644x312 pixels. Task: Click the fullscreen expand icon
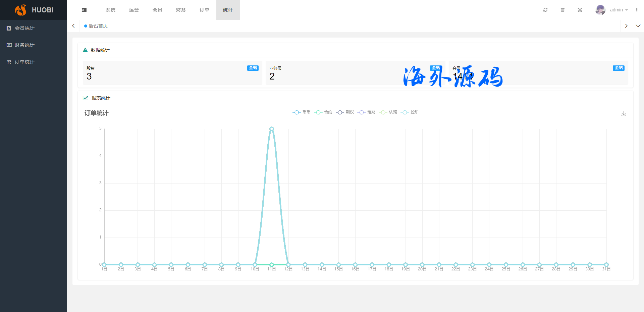580,10
